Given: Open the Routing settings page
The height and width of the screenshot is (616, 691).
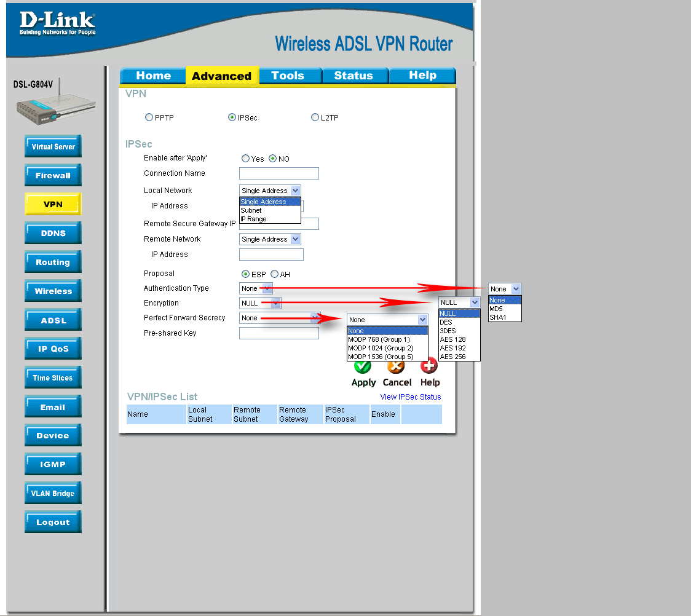Looking at the screenshot, I should click(x=53, y=262).
